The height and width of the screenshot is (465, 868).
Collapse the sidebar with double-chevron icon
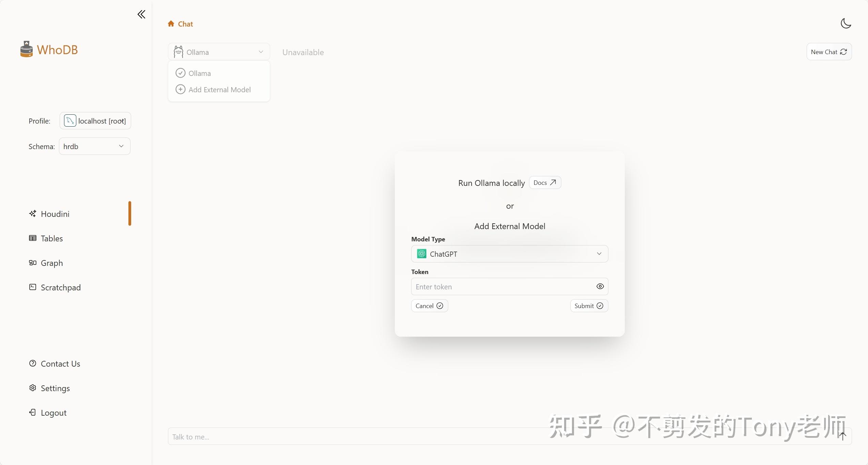click(x=141, y=14)
